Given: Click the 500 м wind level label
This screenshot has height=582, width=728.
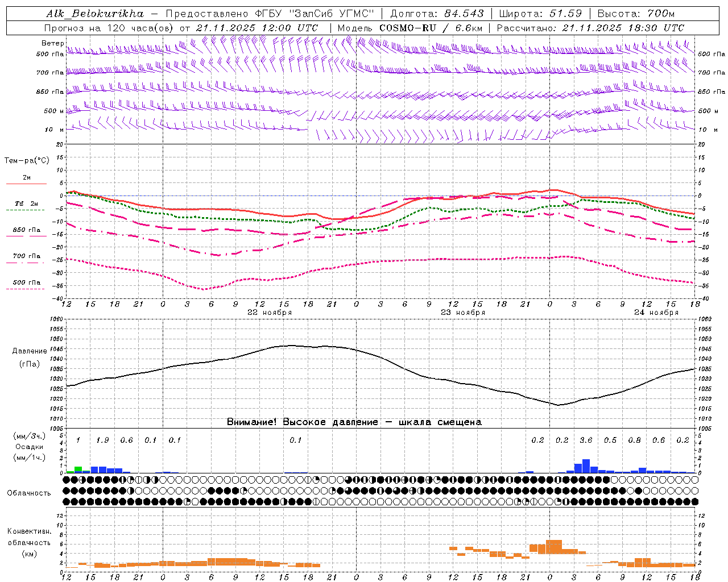Looking at the screenshot, I should 54,111.
